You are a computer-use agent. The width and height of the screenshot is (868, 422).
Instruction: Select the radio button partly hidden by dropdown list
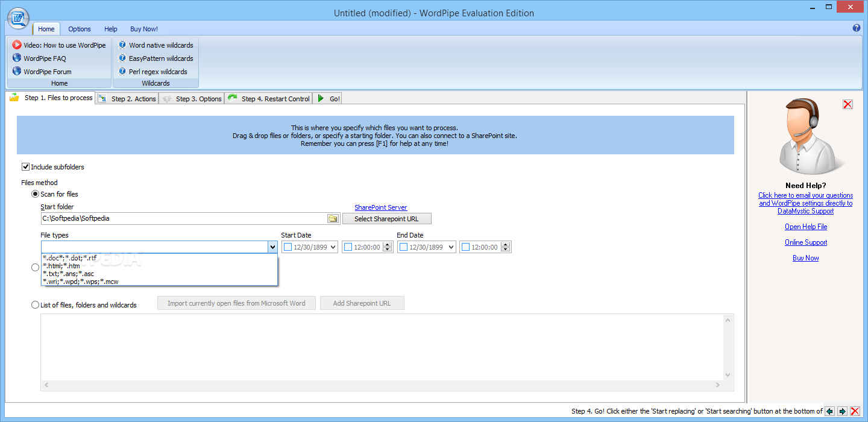[x=35, y=267]
